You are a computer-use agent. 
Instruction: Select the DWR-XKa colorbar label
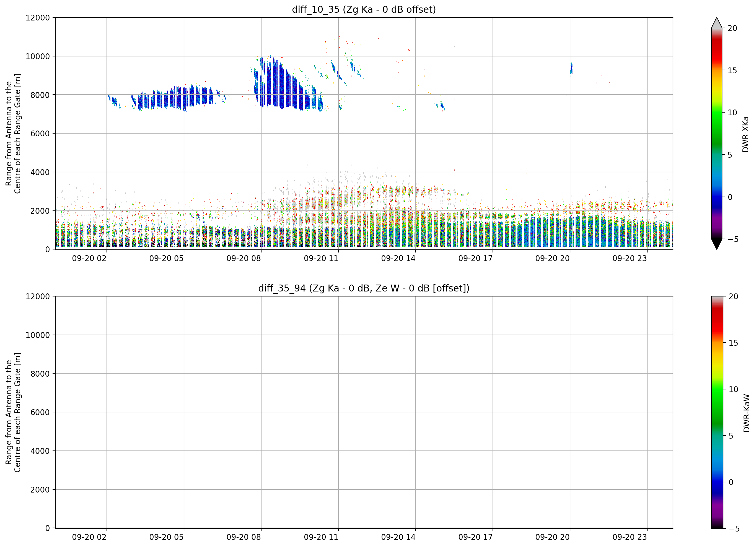click(x=746, y=134)
